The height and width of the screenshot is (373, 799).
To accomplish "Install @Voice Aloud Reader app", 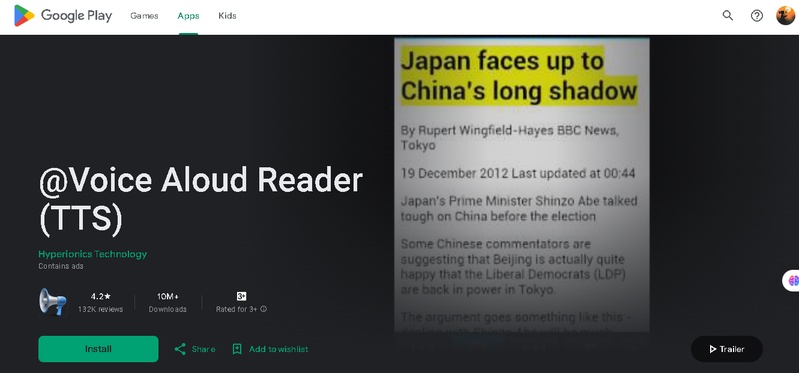I will click(98, 349).
